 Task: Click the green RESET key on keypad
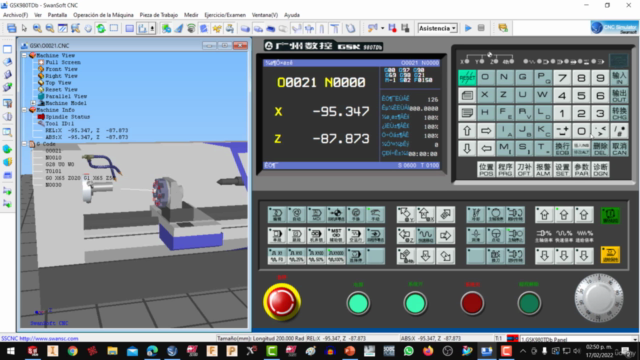click(x=467, y=77)
